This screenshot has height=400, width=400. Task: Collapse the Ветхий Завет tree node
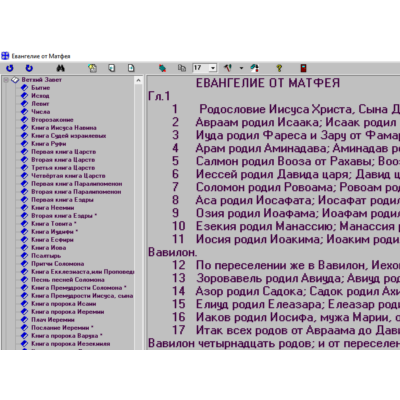click(6, 80)
